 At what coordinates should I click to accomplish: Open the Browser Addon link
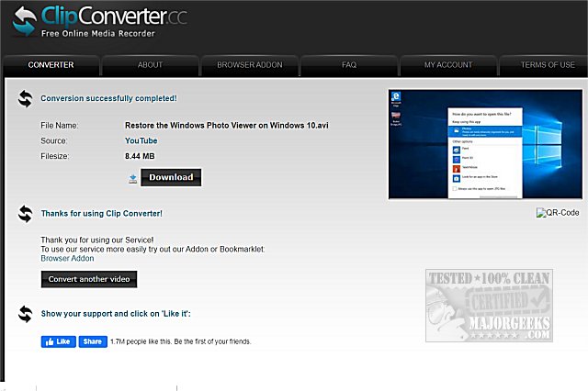tap(67, 259)
